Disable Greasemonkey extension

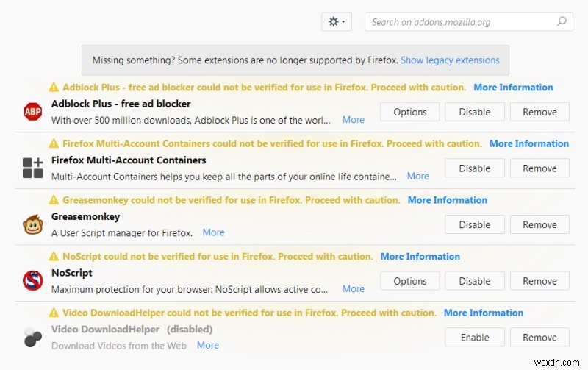[x=475, y=224]
